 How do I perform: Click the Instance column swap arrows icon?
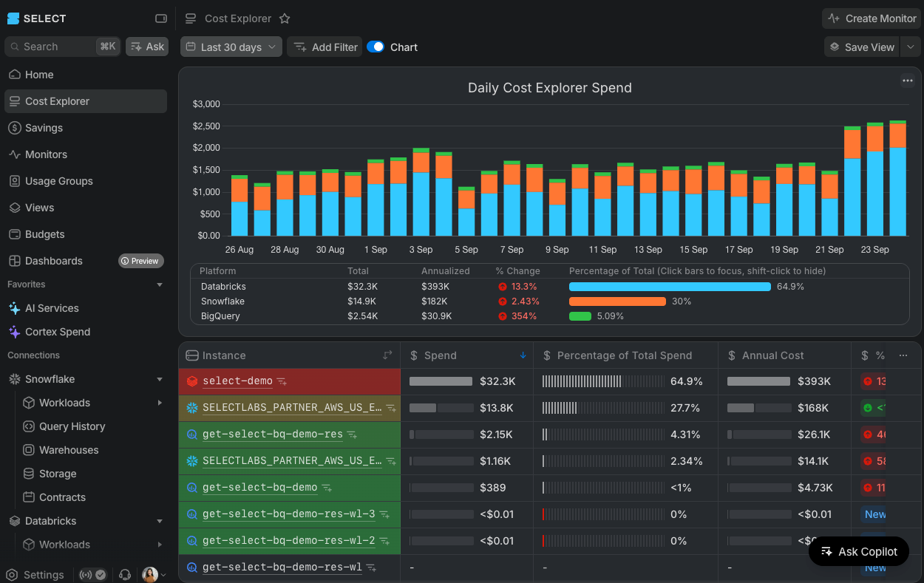pyautogui.click(x=387, y=355)
